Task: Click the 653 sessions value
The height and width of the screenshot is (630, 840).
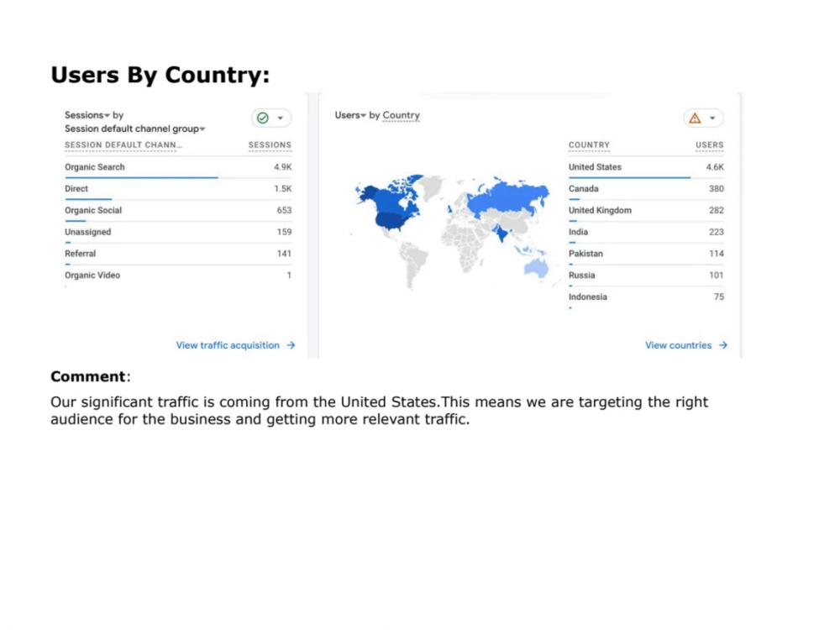Action: [x=284, y=211]
